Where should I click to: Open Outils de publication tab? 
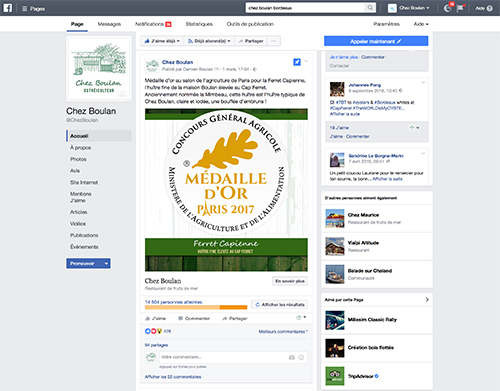[x=250, y=24]
